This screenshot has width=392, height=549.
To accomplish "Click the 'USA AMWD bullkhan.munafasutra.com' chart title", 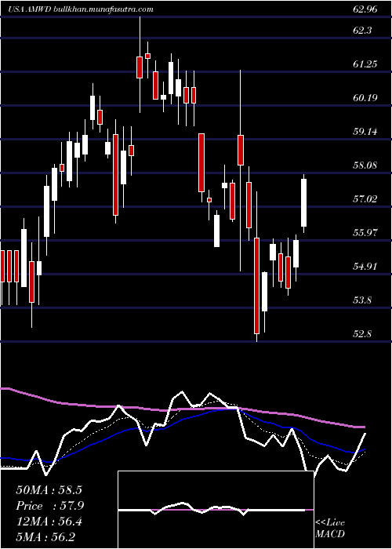I will [81, 9].
